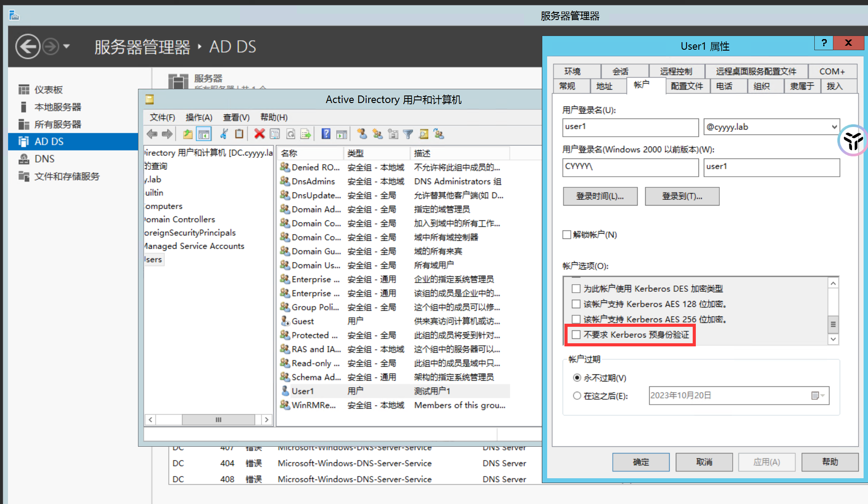Select User1 row in object list
The image size is (868, 504).
[395, 391]
